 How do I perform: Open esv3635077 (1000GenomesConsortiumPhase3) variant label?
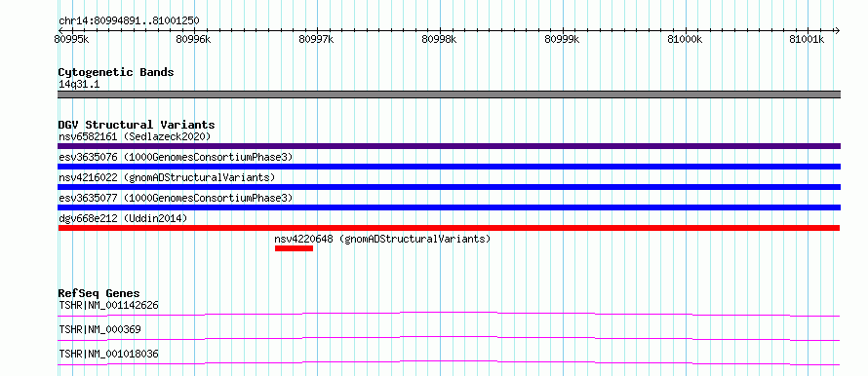(176, 198)
